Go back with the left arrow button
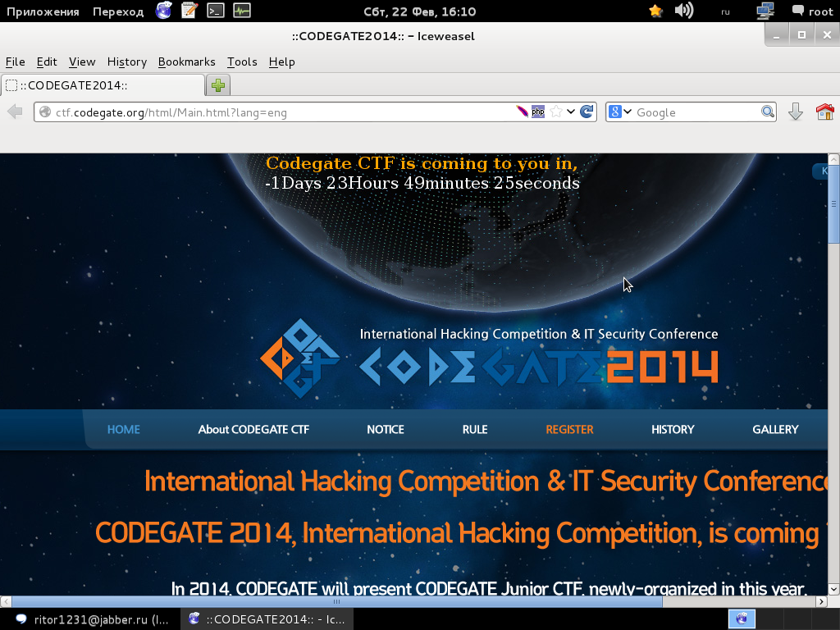Viewport: 840px width, 630px height. pyautogui.click(x=15, y=112)
